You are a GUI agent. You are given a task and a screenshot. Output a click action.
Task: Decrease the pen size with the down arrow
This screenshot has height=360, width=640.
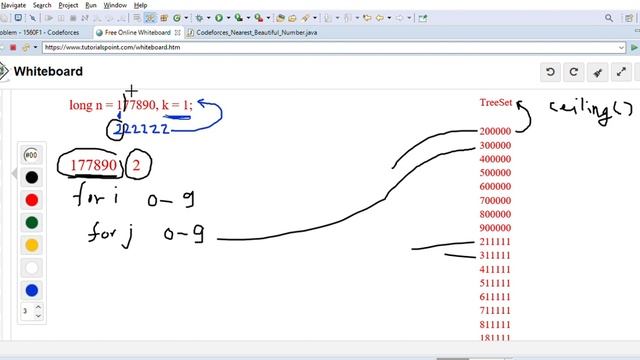click(38, 316)
